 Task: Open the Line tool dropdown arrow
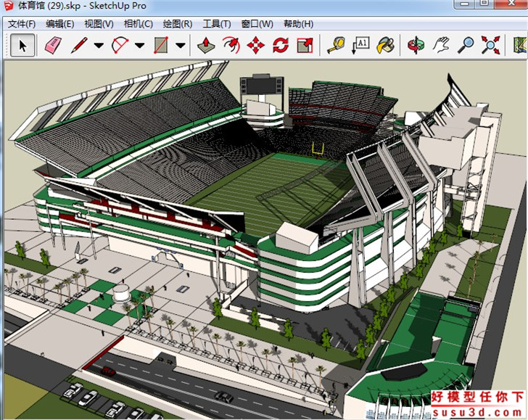pyautogui.click(x=99, y=46)
